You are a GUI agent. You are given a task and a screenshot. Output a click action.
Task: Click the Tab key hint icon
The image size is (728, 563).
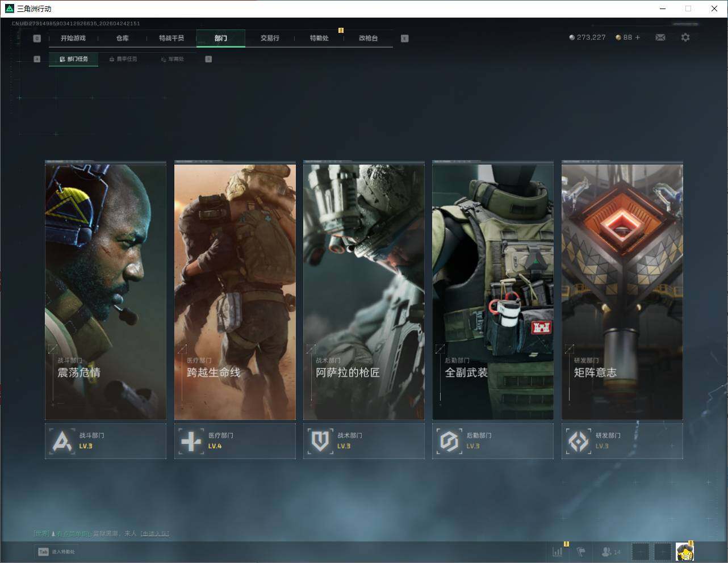[x=43, y=552]
